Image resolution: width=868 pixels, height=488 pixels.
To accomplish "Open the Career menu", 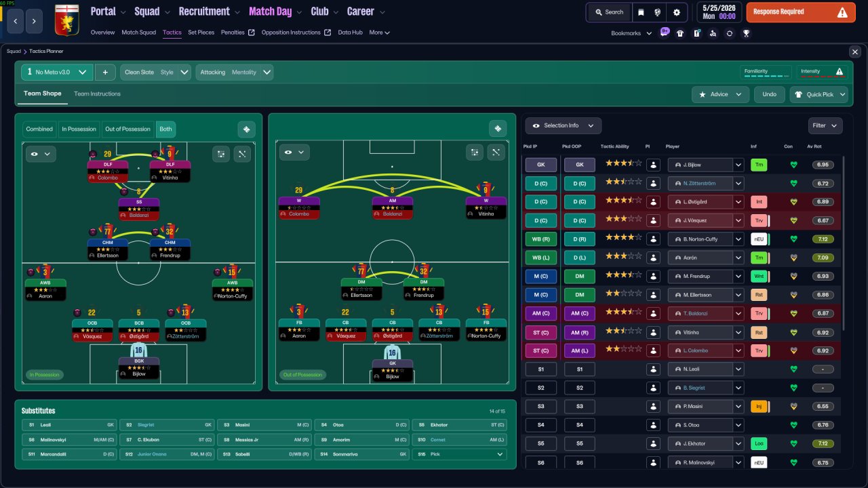I will 366,12.
